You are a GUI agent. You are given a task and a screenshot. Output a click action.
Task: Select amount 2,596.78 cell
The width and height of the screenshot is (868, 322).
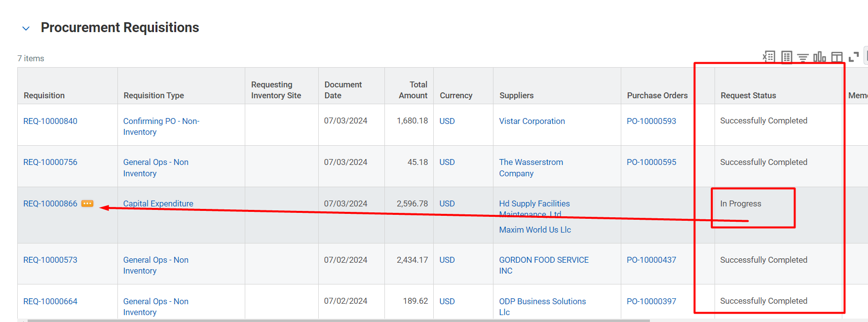pyautogui.click(x=413, y=203)
